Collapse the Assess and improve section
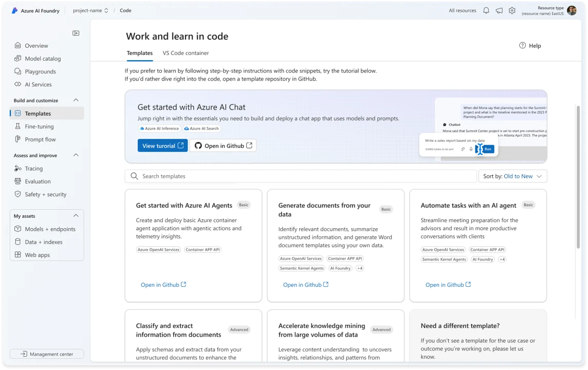The width and height of the screenshot is (588, 370). tap(76, 155)
